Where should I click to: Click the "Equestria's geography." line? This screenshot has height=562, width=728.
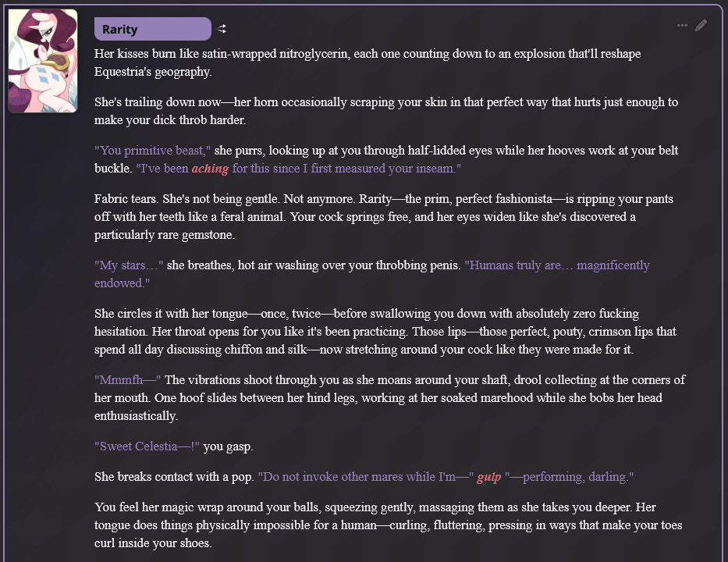point(153,72)
